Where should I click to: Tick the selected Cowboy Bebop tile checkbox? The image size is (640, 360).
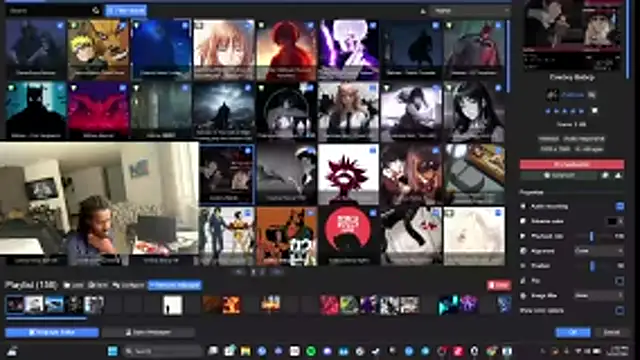[x=248, y=151]
